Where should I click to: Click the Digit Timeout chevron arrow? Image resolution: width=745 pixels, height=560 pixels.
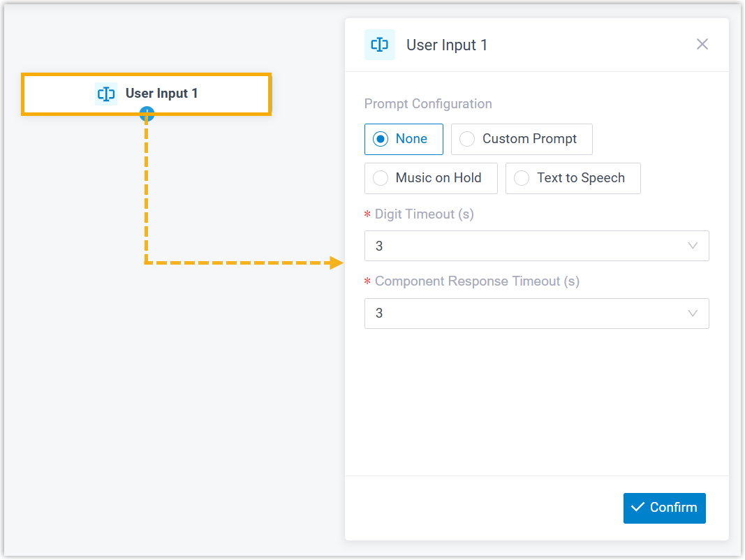693,246
